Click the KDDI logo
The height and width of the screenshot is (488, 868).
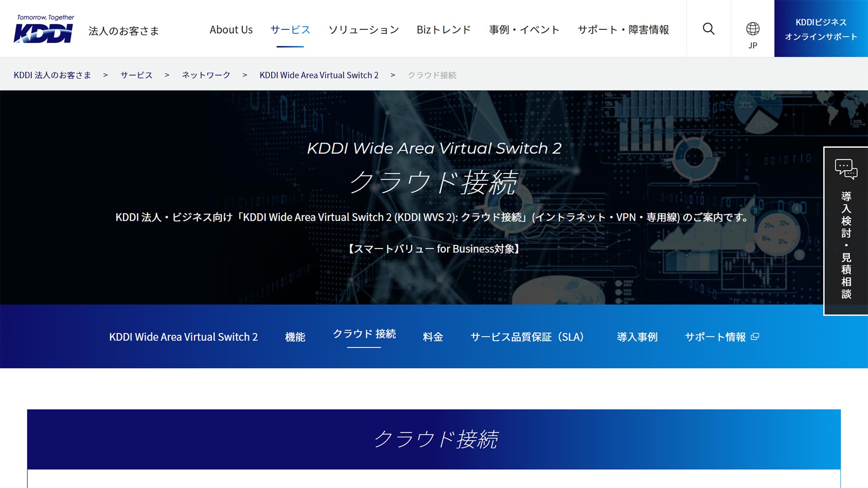pos(44,29)
